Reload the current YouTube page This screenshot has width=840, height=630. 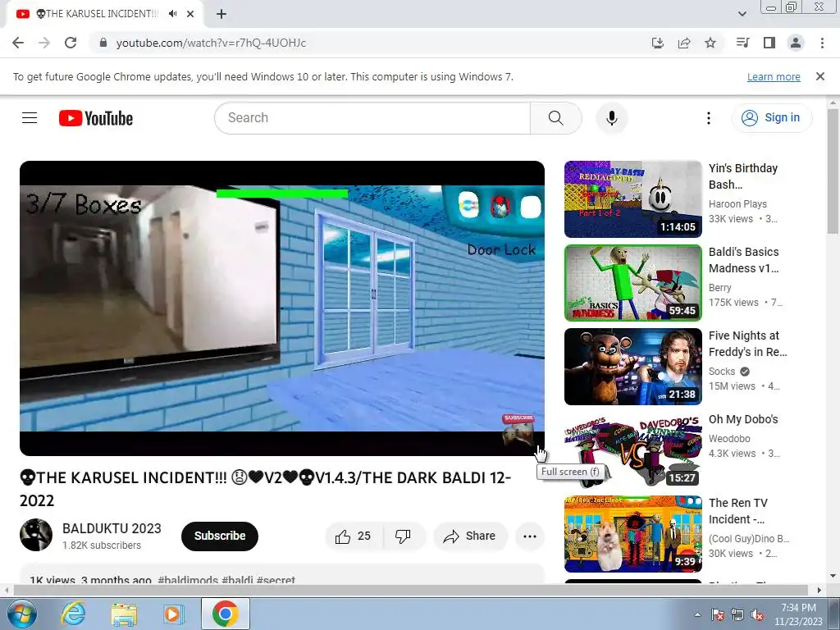click(x=71, y=43)
